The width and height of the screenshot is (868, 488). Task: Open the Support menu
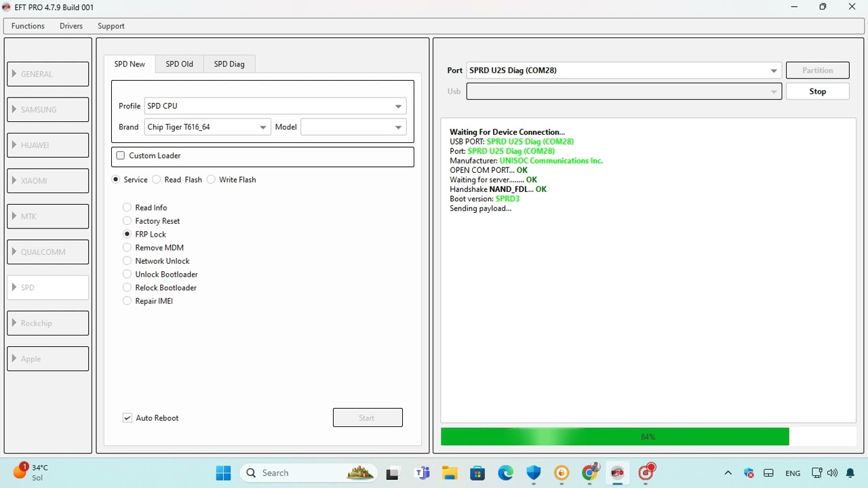[x=111, y=26]
